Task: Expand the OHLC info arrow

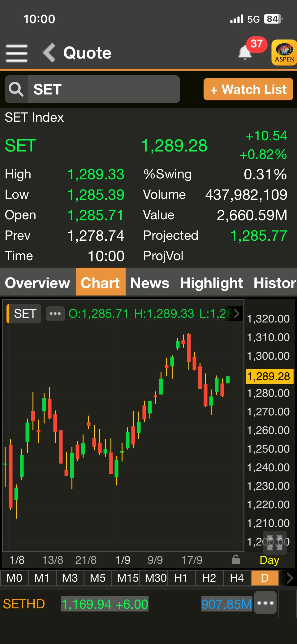Action: (236, 313)
